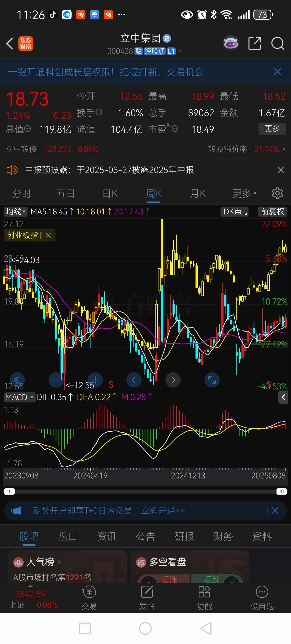Screen dimensions: 291x644
Task: Open the 资讯 tab
Action: (107, 536)
